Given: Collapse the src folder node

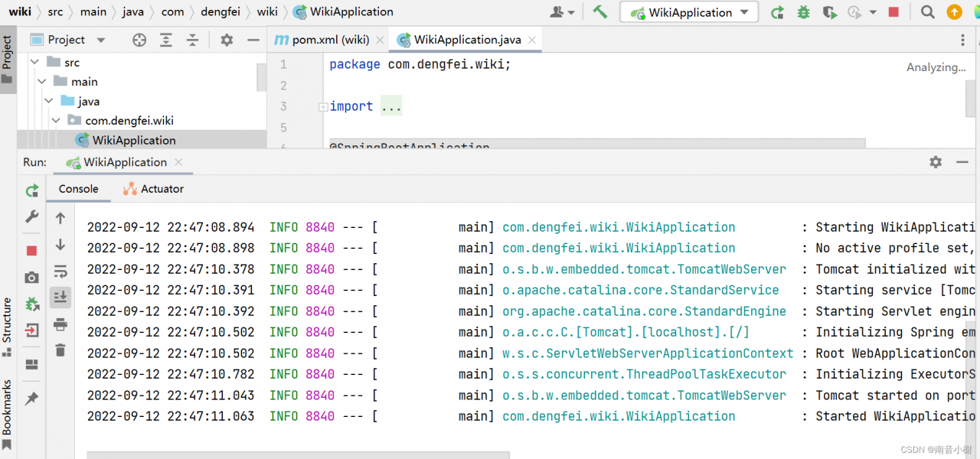Looking at the screenshot, I should pyautogui.click(x=34, y=62).
